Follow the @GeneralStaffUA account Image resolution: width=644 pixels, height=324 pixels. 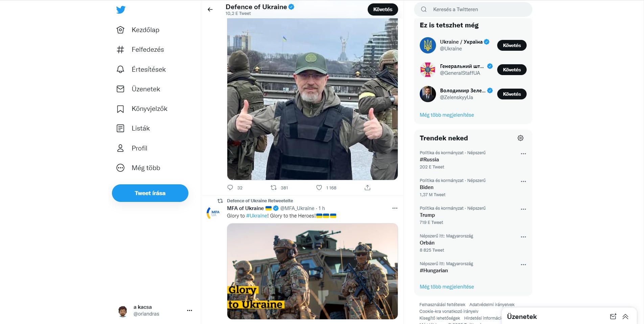(x=512, y=70)
